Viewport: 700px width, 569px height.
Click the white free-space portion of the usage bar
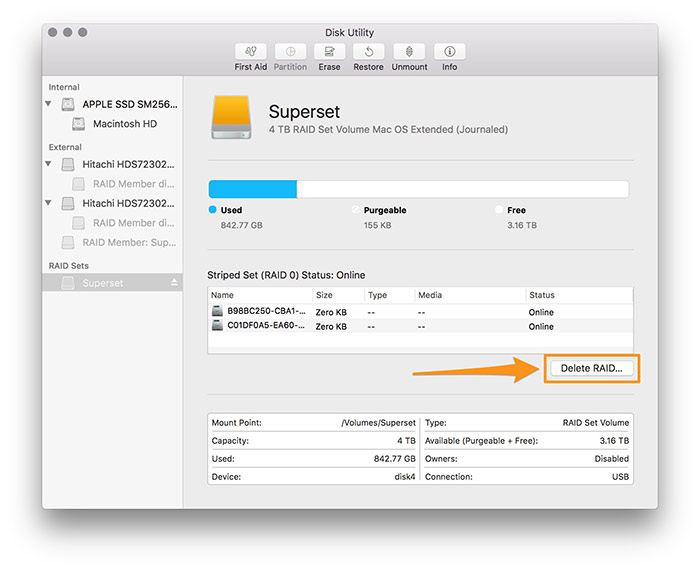[463, 189]
